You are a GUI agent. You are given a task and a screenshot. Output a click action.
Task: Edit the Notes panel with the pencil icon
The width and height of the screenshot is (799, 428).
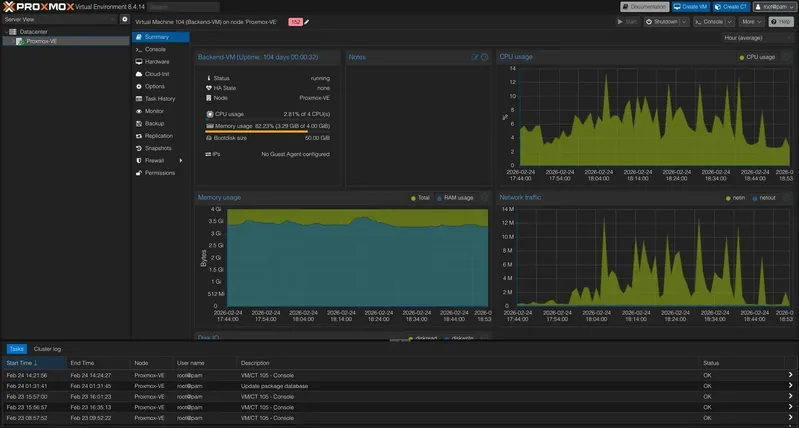pos(475,57)
